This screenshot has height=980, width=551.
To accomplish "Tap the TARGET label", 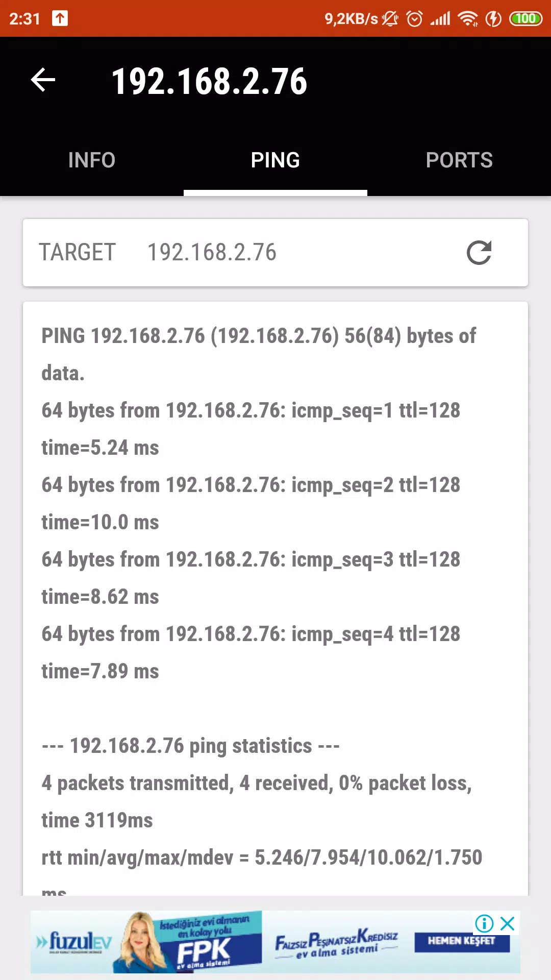I will (78, 253).
